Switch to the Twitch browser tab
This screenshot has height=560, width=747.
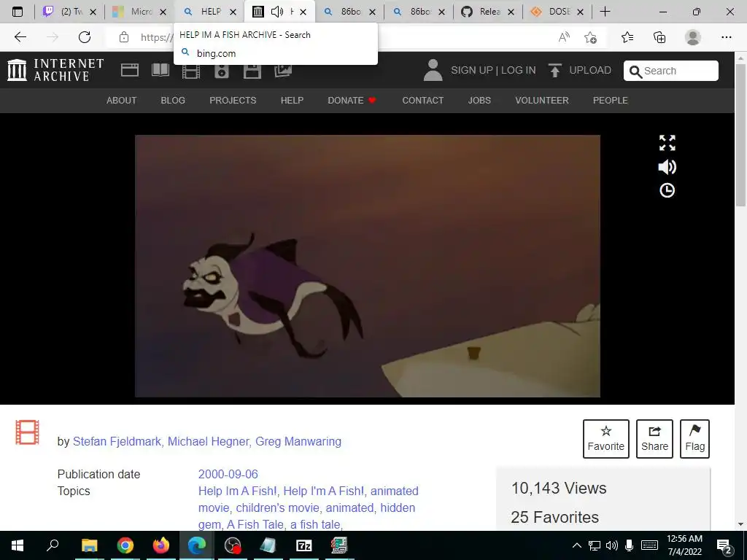[x=70, y=12]
